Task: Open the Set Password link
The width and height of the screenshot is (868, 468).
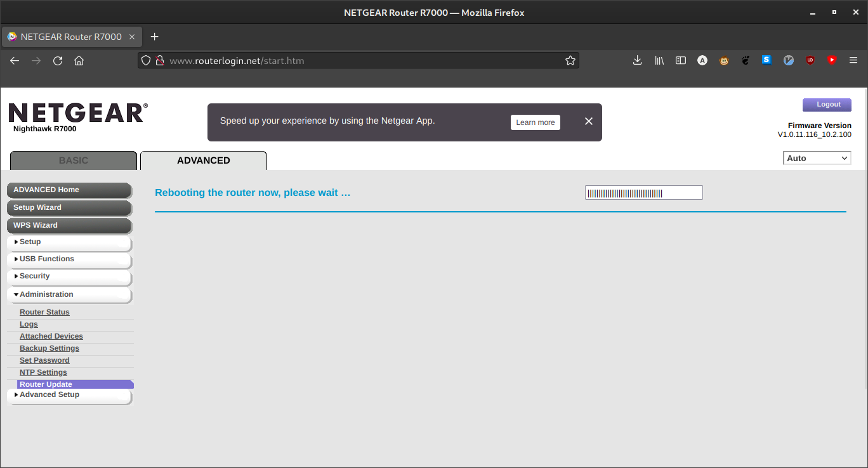Action: [x=44, y=360]
